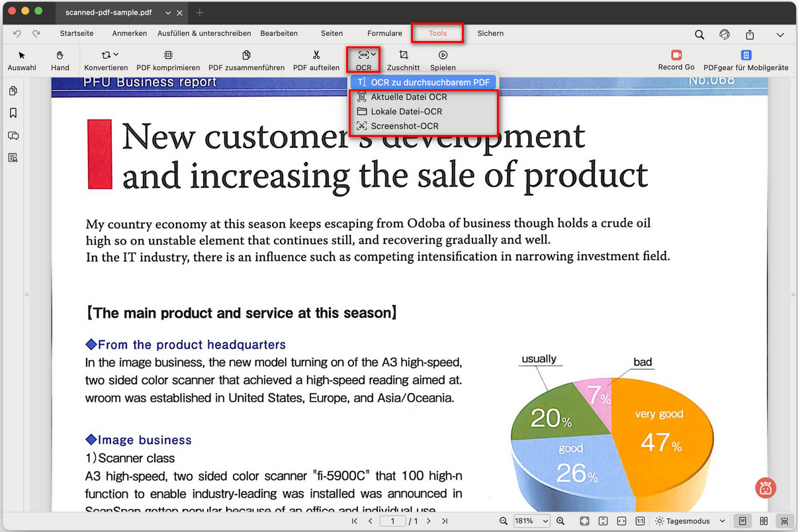Screen dimensions: 798x532
Task: Select the Hand tool
Action: click(x=60, y=56)
